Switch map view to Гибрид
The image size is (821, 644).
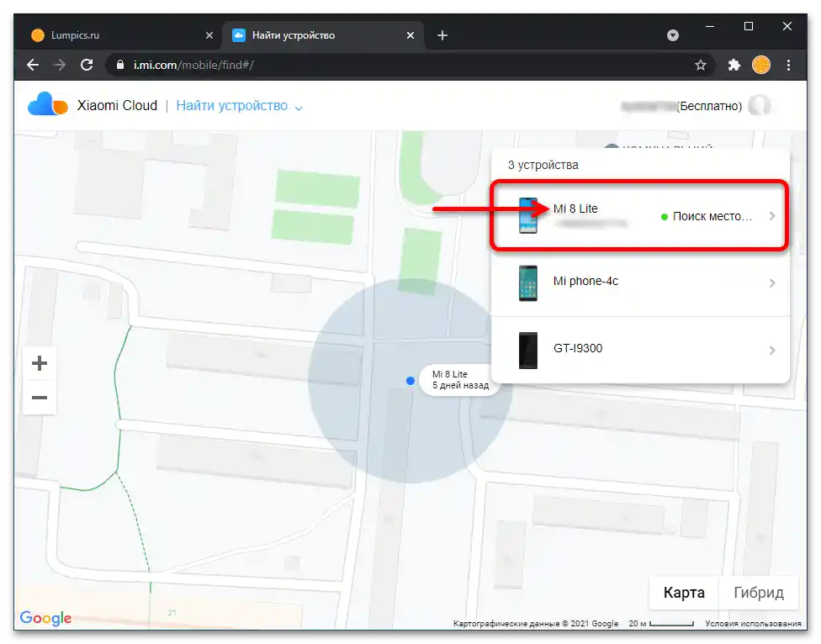coord(758,592)
